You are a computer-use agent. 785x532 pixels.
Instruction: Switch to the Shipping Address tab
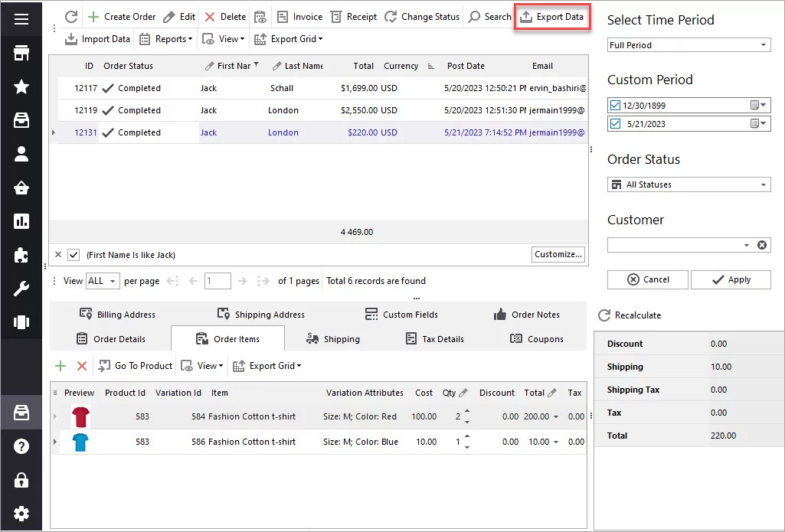(x=260, y=315)
